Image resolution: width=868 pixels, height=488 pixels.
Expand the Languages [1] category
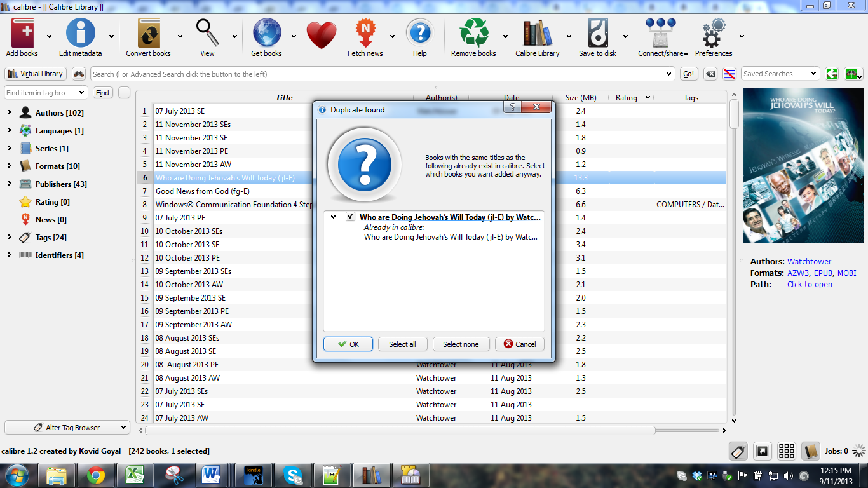10,131
